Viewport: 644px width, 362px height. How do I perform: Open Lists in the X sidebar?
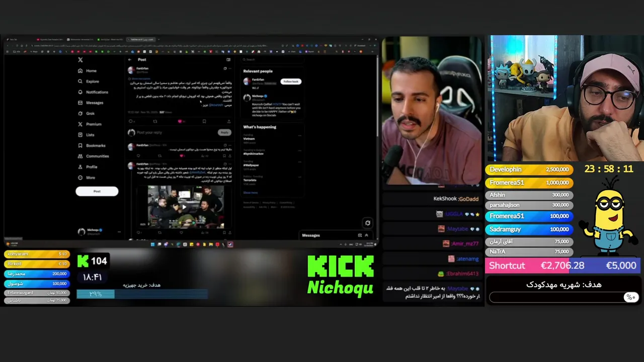coord(86,135)
